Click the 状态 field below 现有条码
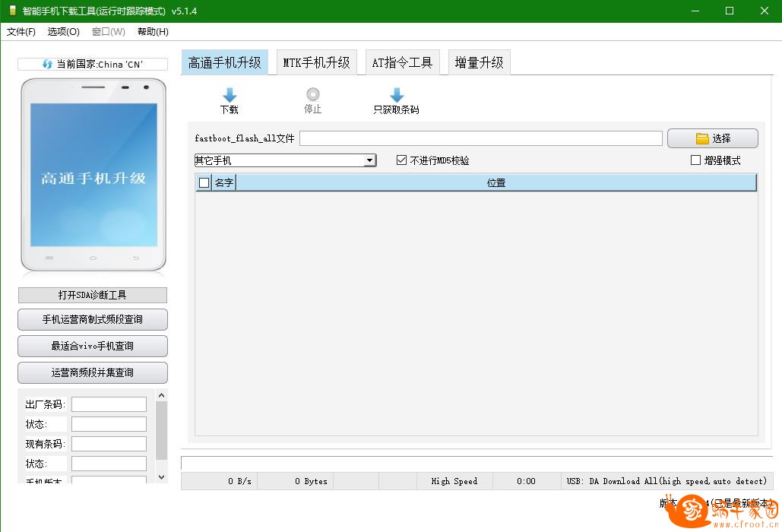Image resolution: width=782 pixels, height=532 pixels. tap(109, 464)
